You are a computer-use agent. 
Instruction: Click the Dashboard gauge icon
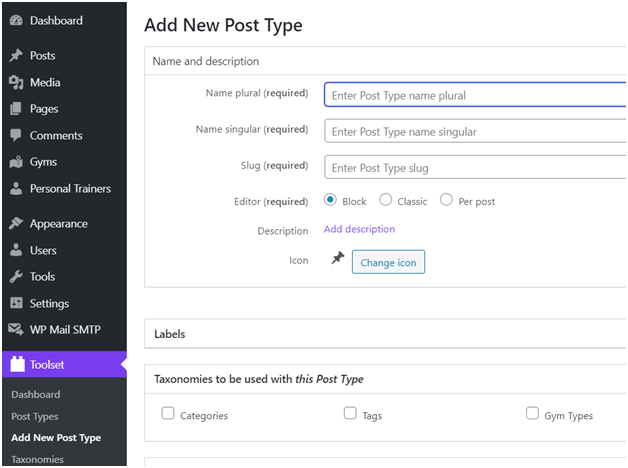point(16,20)
